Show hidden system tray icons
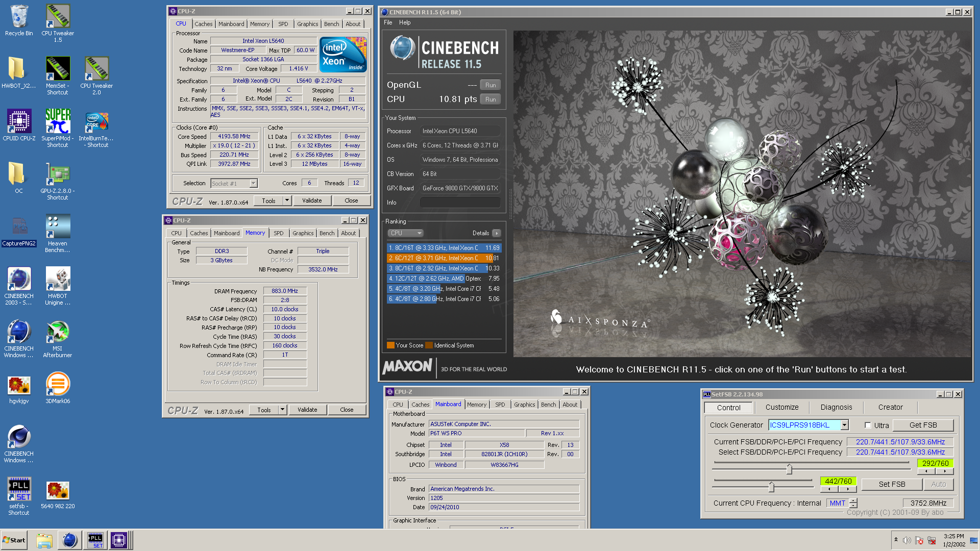The width and height of the screenshot is (980, 551). point(896,539)
